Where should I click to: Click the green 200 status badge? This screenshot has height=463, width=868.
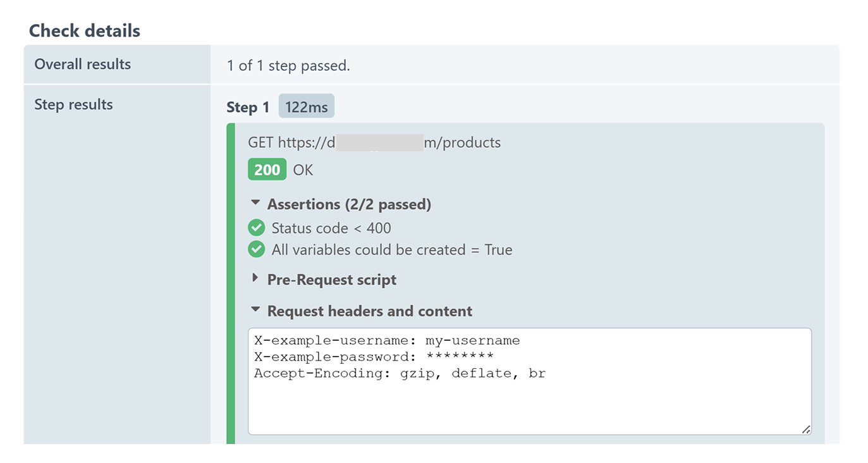click(267, 170)
